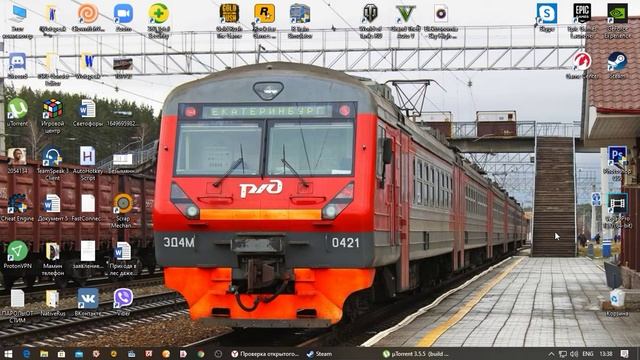The width and height of the screenshot is (640, 360).
Task: Open the orange spiral application shortcut
Action: tap(88, 14)
